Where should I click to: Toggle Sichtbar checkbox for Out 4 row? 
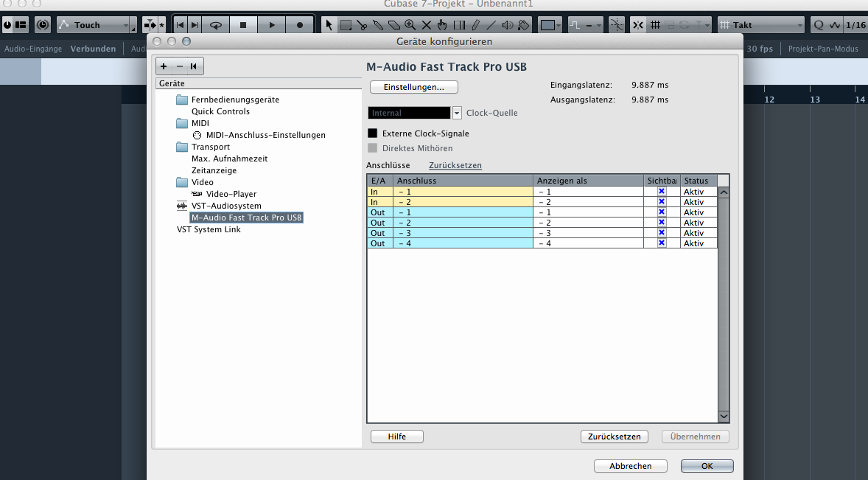pos(662,243)
